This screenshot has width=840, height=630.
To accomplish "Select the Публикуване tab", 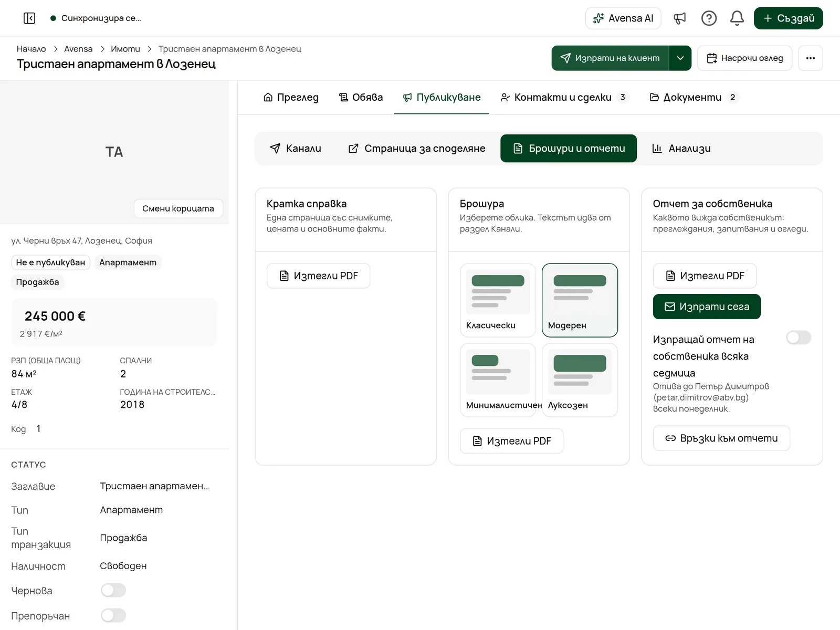I will click(442, 97).
